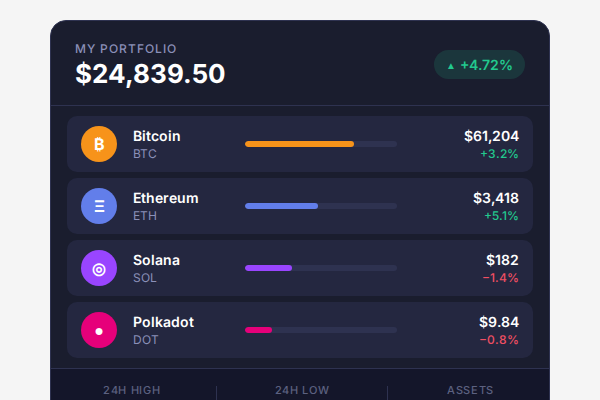
Task: Click the pink Polkadot coin icon
Action: tap(99, 330)
